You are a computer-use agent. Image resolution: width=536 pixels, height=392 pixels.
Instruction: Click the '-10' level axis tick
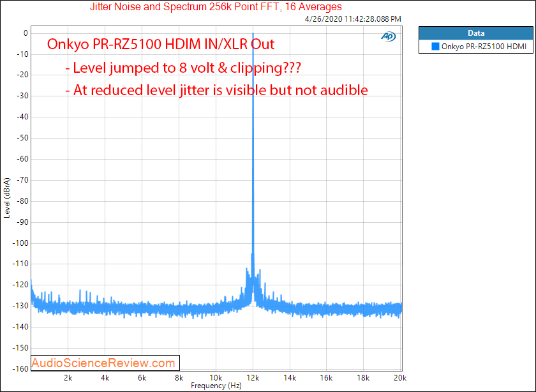click(x=22, y=54)
